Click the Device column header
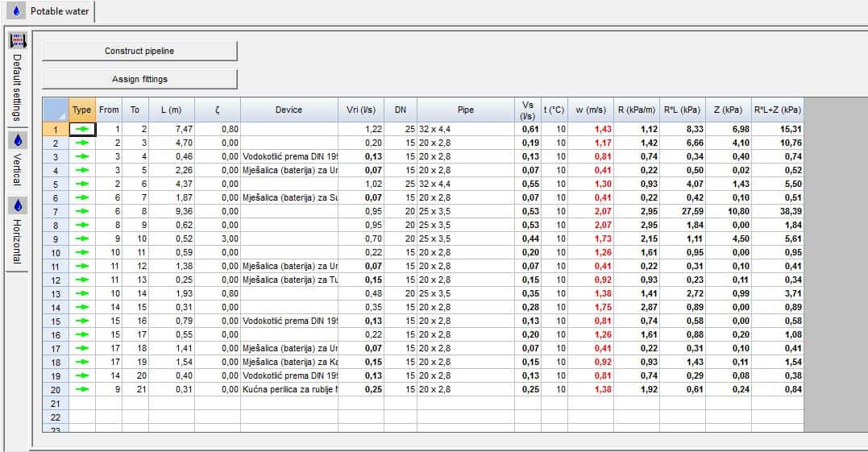The height and width of the screenshot is (452, 868). click(x=289, y=110)
